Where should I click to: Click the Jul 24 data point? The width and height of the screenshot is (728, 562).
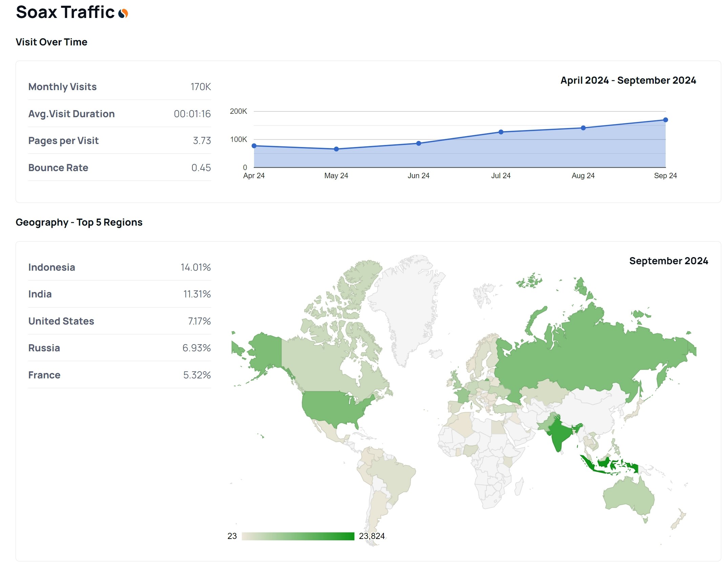coord(501,132)
